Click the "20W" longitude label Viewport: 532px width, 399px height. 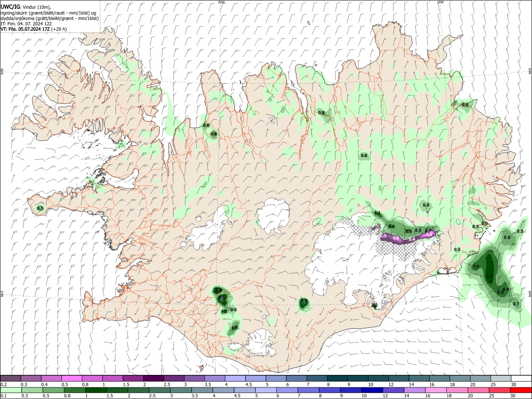coord(221,2)
